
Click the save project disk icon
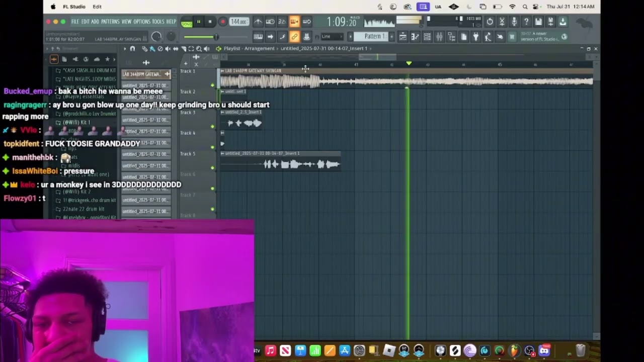[x=538, y=22]
